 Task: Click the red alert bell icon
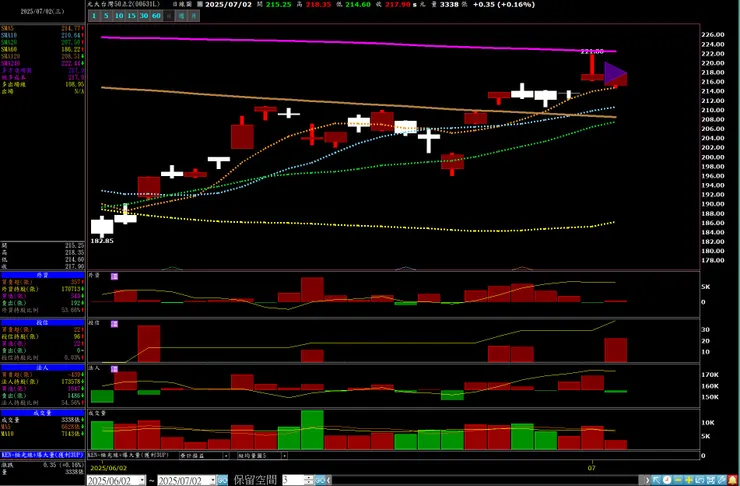(732, 480)
